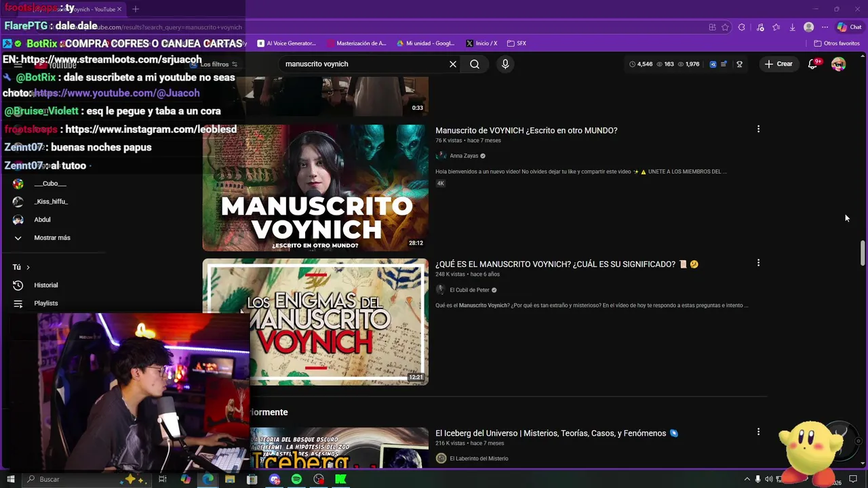Open the Historial sidebar item
Image resolution: width=868 pixels, height=488 pixels.
pos(45,285)
